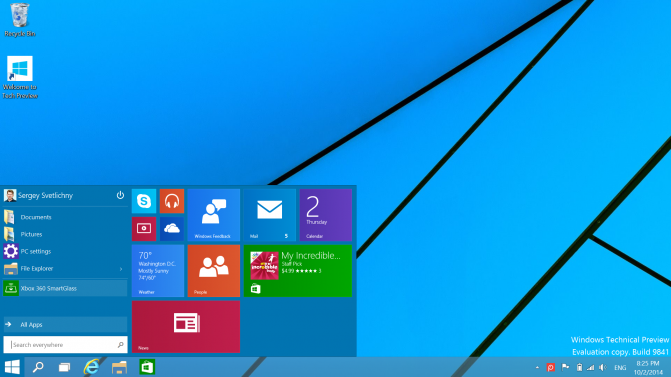Switch input language ENG indicator
Viewport: 671px width, 377px height.
pyautogui.click(x=620, y=368)
